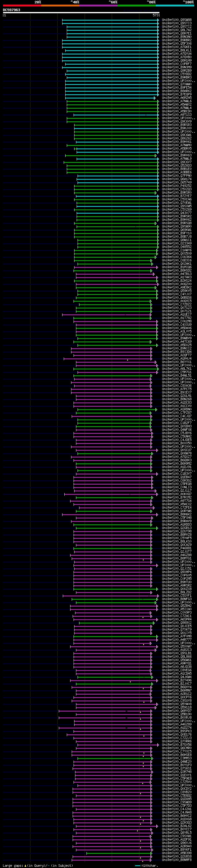This screenshot has width=197, height=868.
Task: Open UniRef100_A1TAK3 entry
Action: point(177,277)
